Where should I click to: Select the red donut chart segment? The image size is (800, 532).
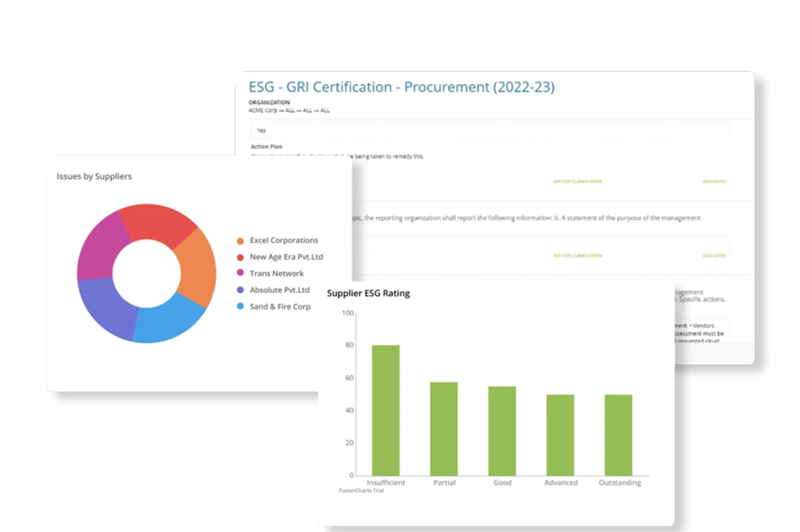click(x=158, y=223)
